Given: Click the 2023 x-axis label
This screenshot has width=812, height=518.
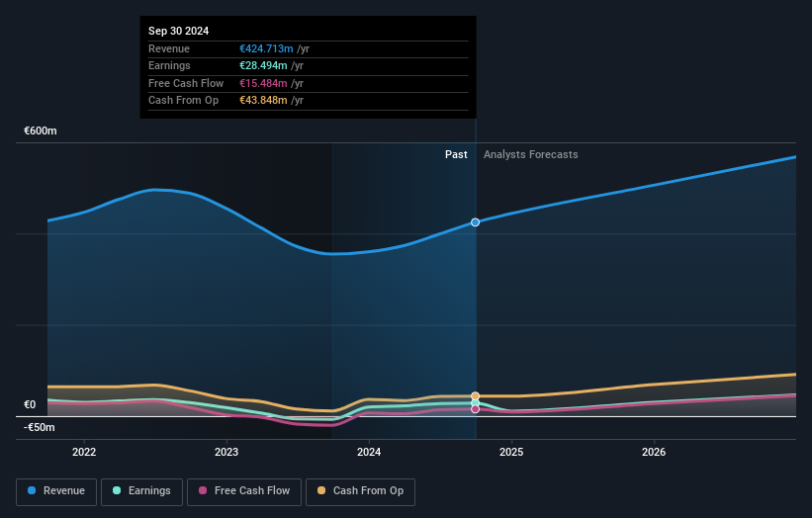Looking at the screenshot, I should (226, 452).
